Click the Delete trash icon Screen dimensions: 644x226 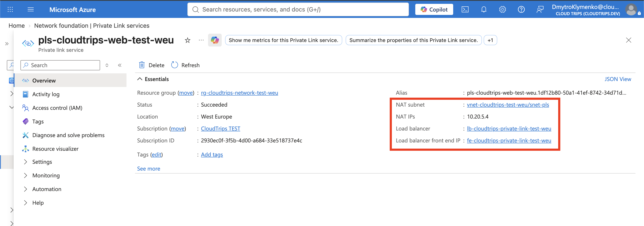(142, 65)
